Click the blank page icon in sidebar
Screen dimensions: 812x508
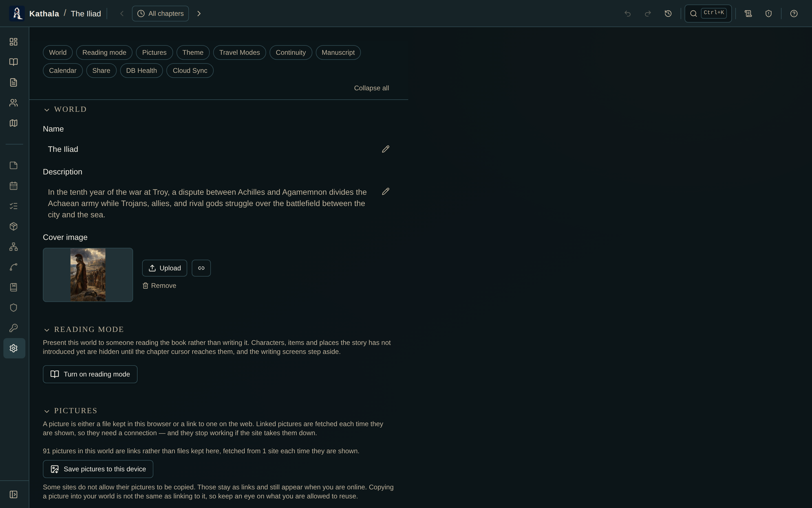click(x=14, y=165)
